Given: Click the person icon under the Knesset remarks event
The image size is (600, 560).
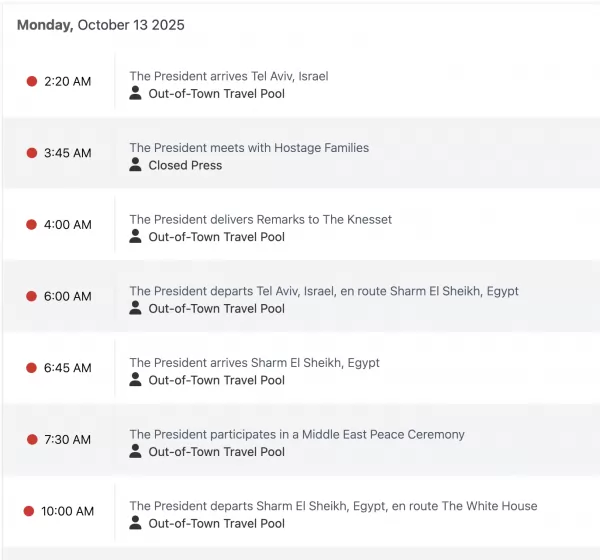Looking at the screenshot, I should 136,237.
